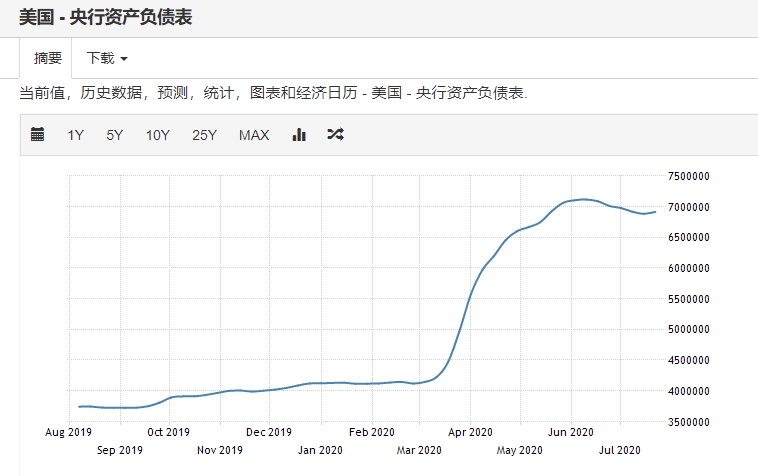Open the calendar date range picker
Image resolution: width=758 pixels, height=476 pixels.
click(38, 135)
